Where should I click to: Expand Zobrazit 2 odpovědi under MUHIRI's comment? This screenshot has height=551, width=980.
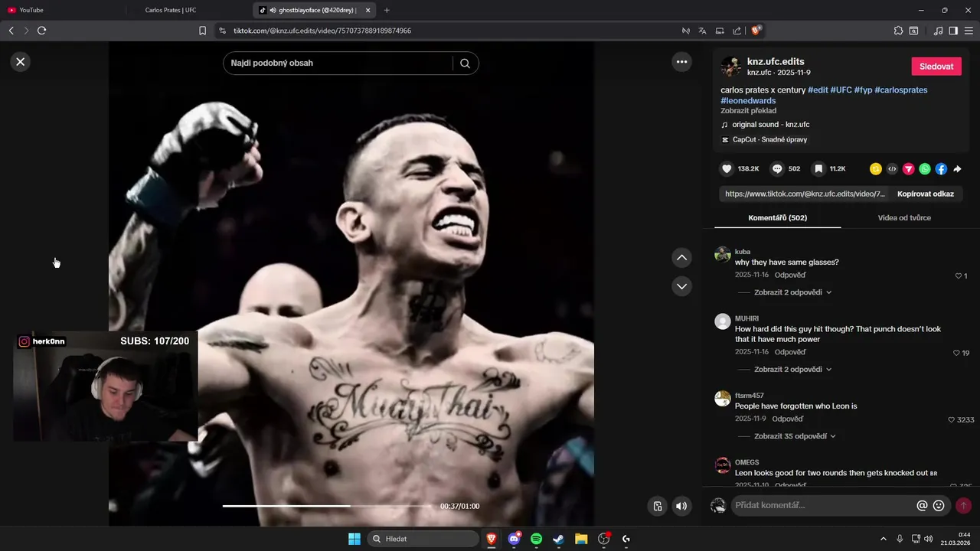point(792,370)
